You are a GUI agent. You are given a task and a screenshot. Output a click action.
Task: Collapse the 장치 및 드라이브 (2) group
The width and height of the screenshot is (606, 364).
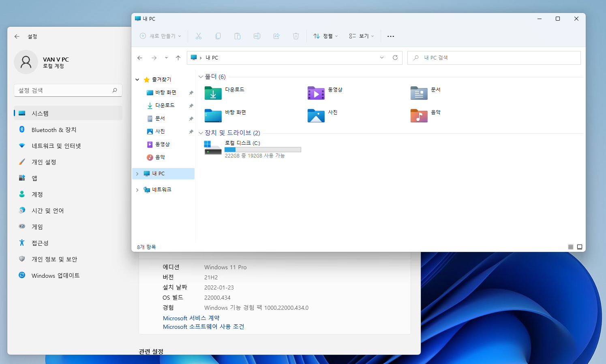201,133
